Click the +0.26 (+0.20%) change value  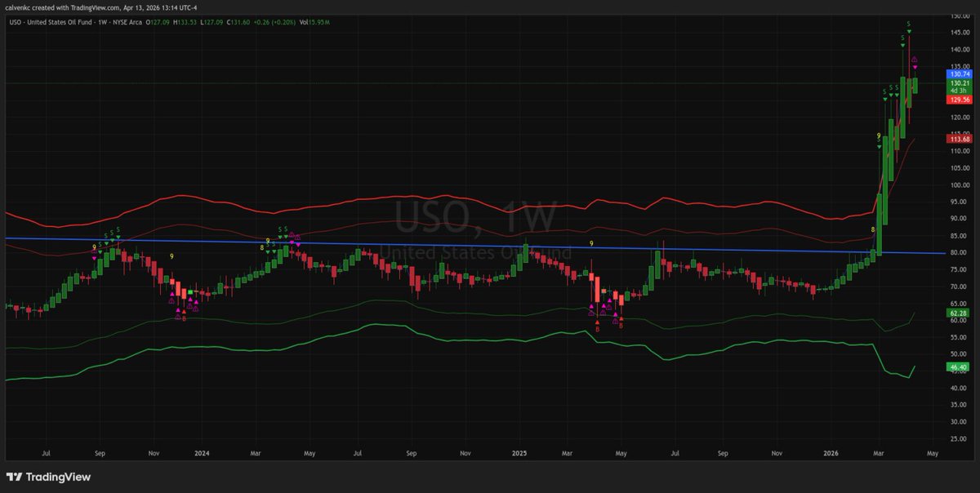(276, 21)
